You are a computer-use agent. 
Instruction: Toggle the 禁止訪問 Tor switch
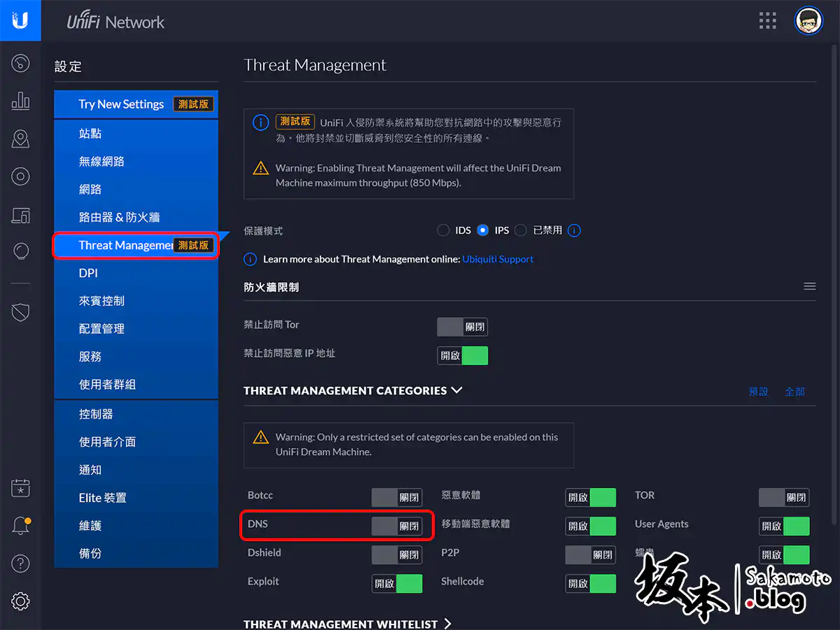tap(462, 327)
